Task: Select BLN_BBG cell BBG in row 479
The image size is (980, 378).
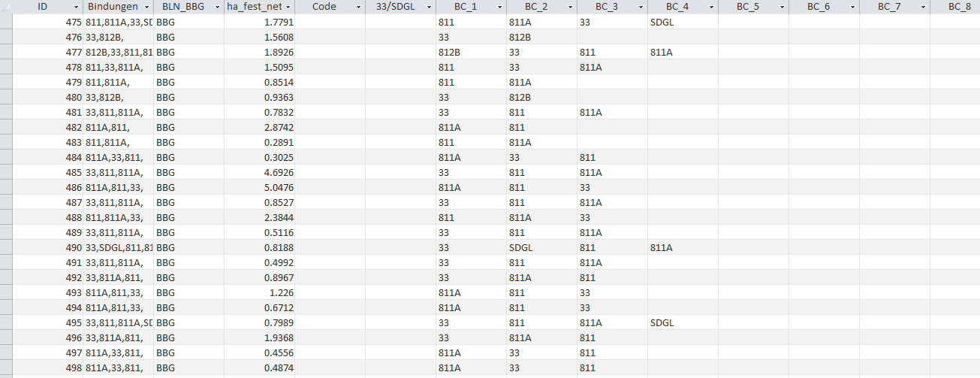Action: coord(189,82)
